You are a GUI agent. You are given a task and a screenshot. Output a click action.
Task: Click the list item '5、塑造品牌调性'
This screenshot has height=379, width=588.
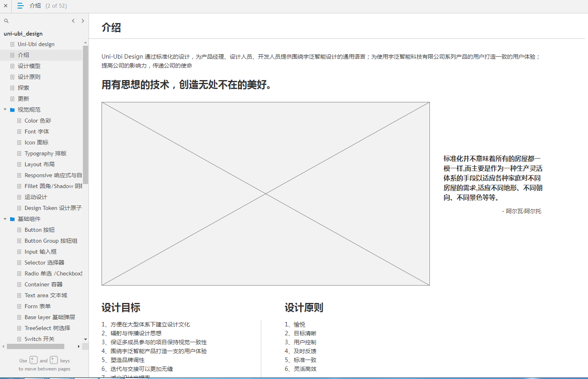[x=123, y=360]
